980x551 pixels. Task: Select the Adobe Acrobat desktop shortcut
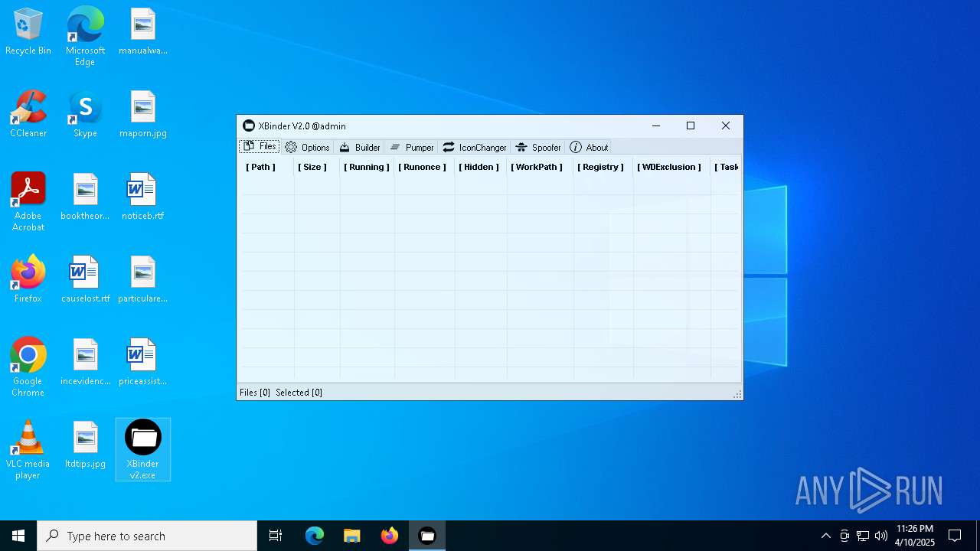coord(28,202)
